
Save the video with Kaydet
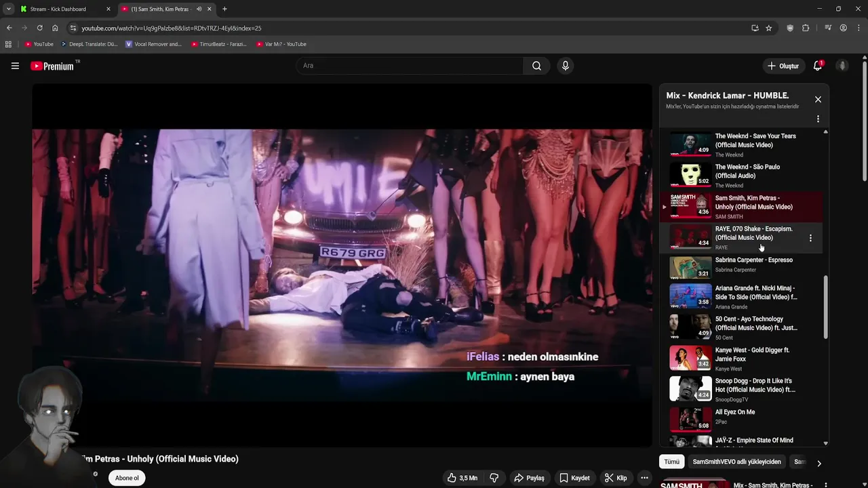(574, 478)
